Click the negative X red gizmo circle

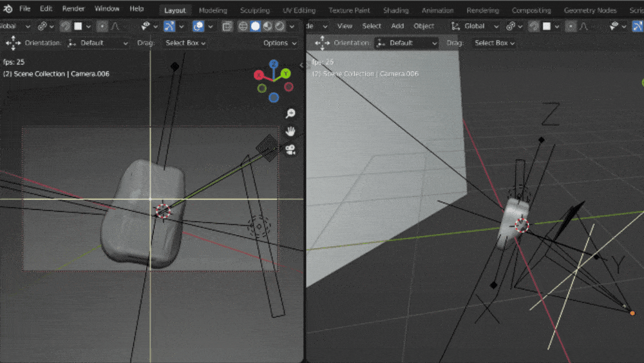click(289, 87)
